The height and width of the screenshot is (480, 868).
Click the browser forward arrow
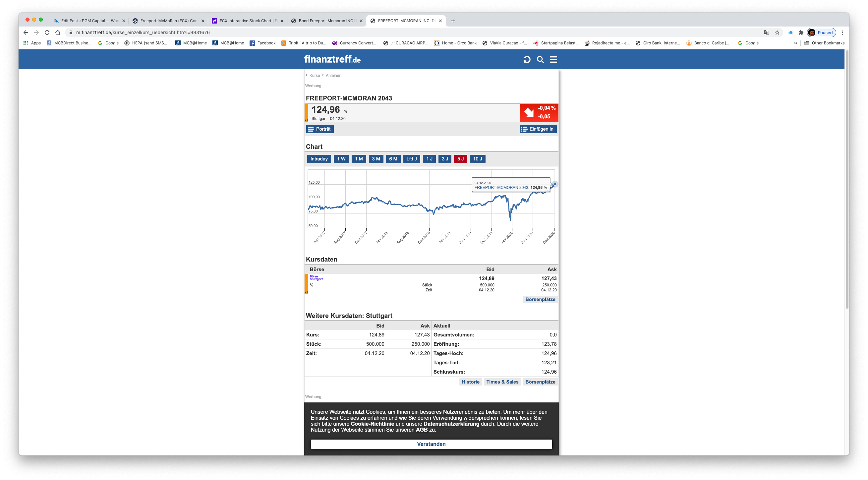36,32
